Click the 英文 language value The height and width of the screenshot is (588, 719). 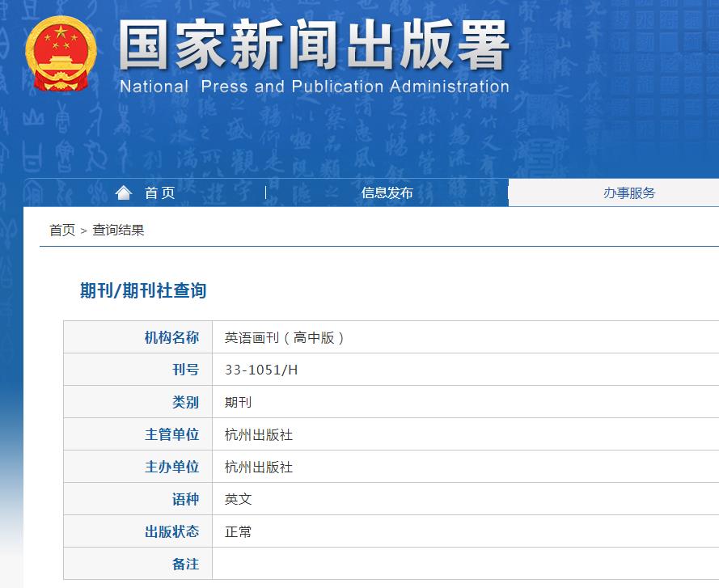pyautogui.click(x=239, y=499)
